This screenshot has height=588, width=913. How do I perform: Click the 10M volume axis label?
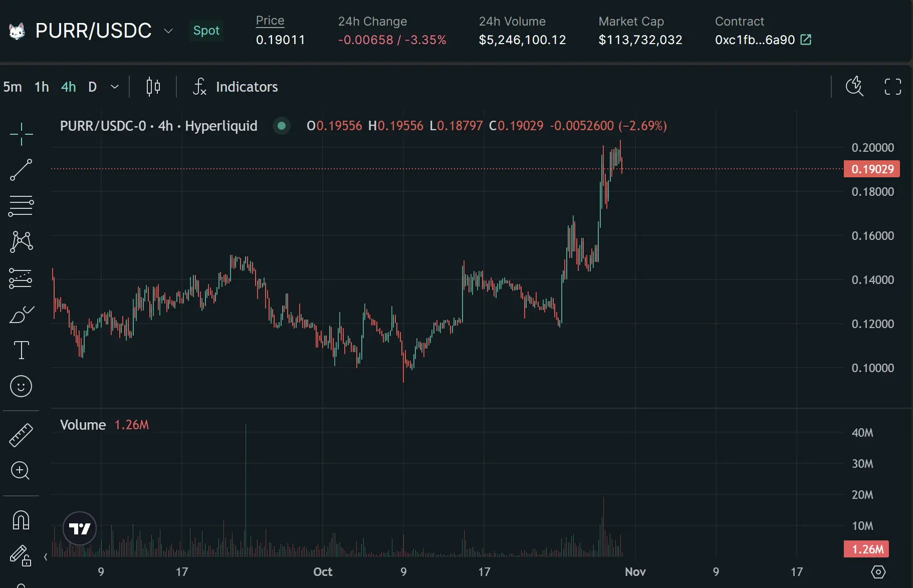tap(862, 526)
